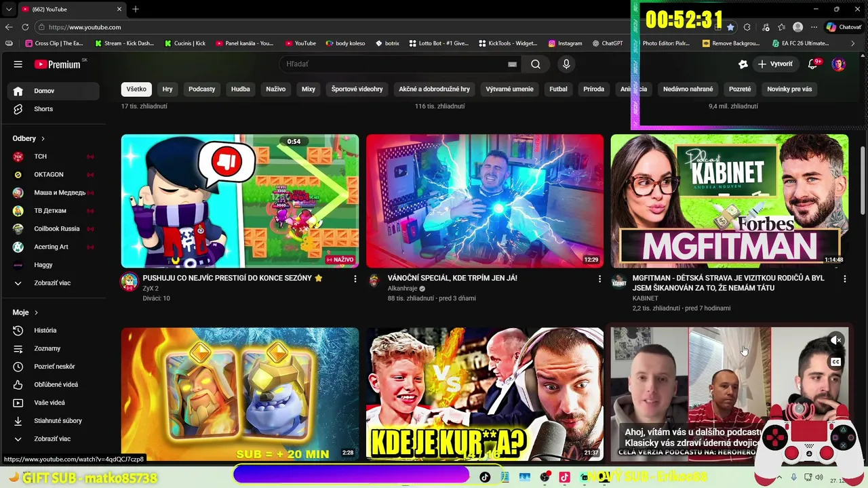
Task: Open Vaše videá in sidebar
Action: (x=53, y=403)
